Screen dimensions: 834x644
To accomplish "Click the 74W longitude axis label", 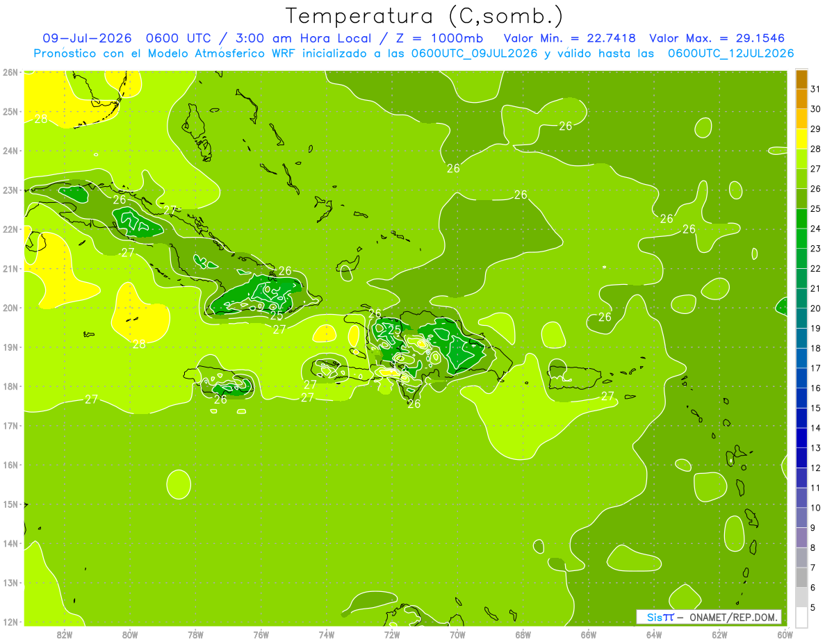I will [x=326, y=634].
